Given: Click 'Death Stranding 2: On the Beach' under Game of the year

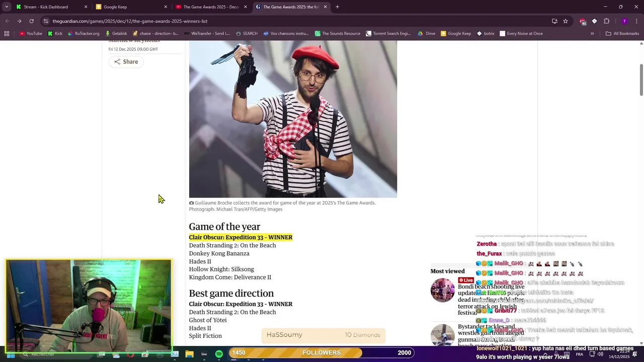Looking at the screenshot, I should pyautogui.click(x=232, y=245).
